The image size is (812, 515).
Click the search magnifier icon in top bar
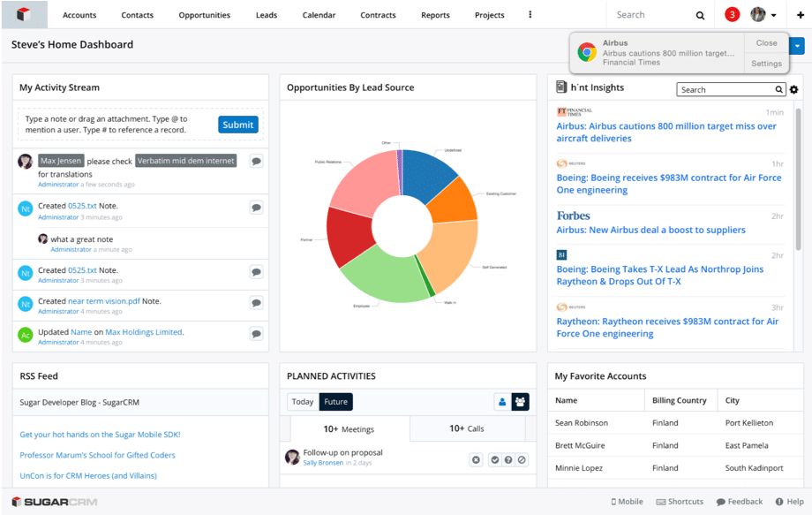pos(700,15)
